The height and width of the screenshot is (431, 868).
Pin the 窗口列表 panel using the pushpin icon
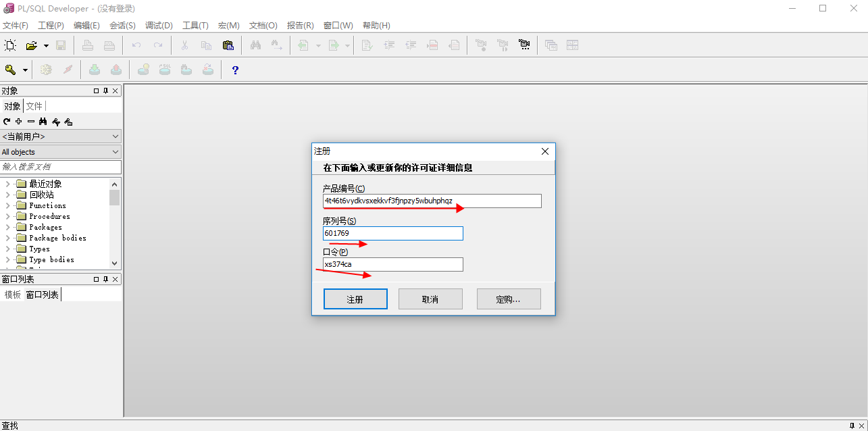(x=105, y=279)
